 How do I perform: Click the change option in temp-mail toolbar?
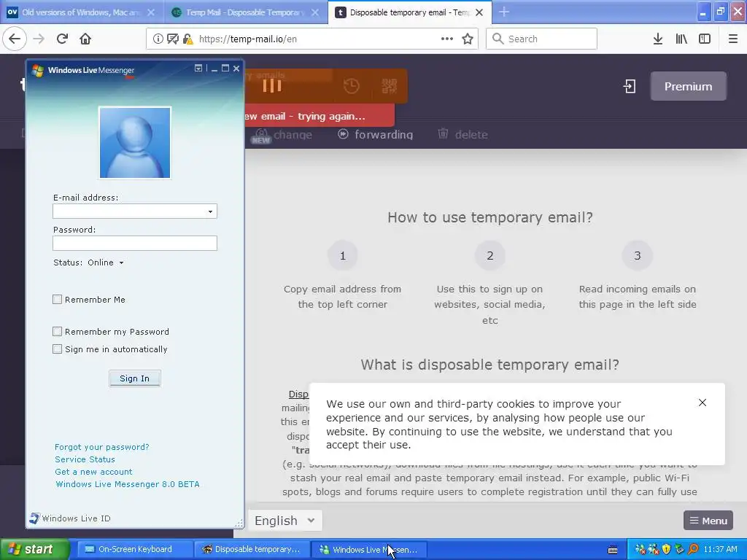283,135
